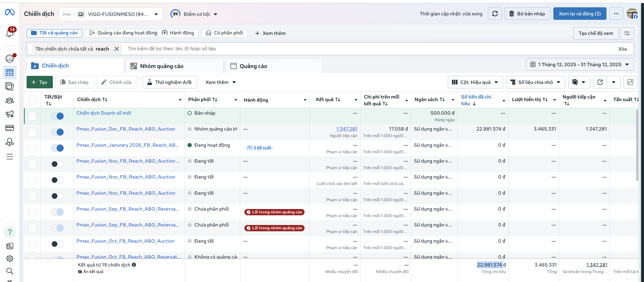The height and width of the screenshot is (282, 644).
Task: Check the Chiến dịch Doanh số mới checkbox
Action: coord(32,116)
